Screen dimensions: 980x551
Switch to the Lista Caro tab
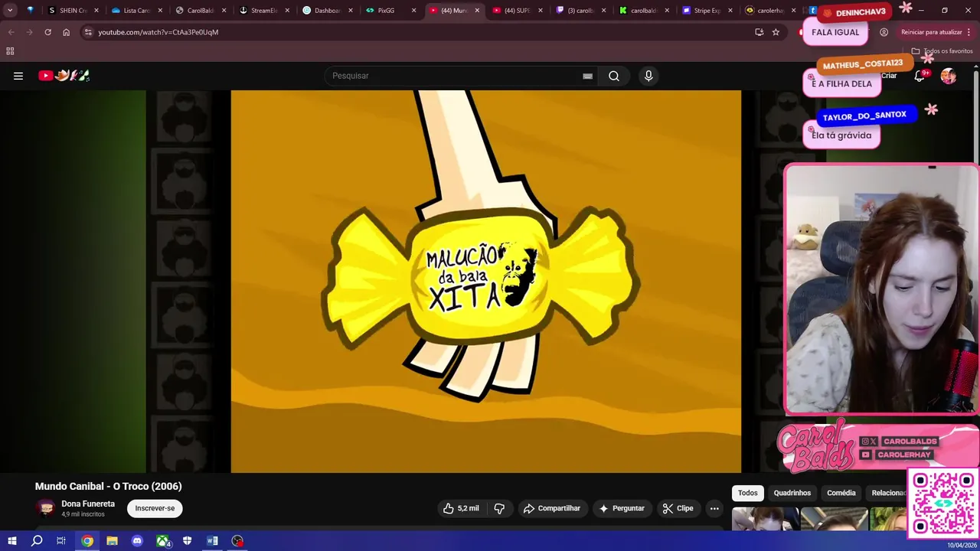136,11
